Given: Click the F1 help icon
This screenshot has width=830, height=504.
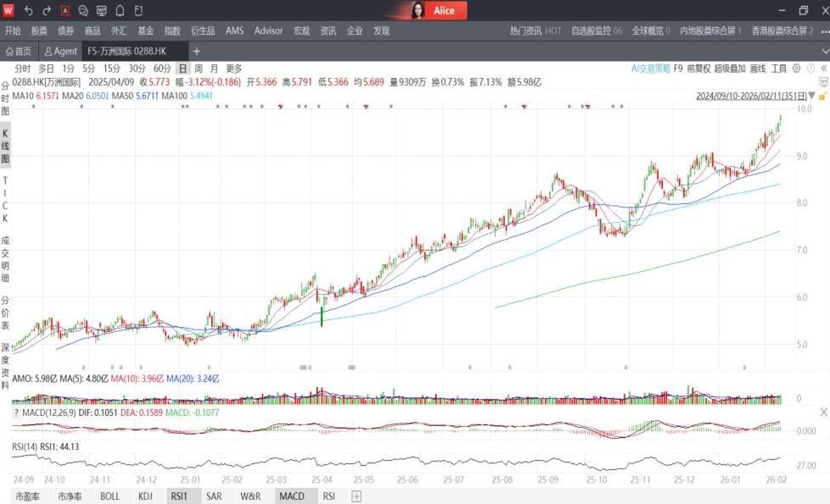Looking at the screenshot, I should [x=138, y=11].
